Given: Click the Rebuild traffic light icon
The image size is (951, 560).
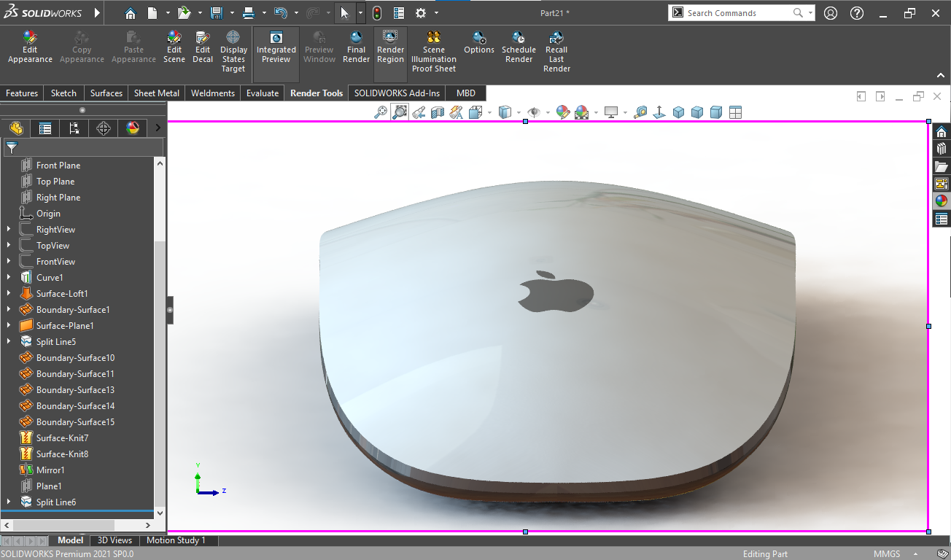Looking at the screenshot, I should point(377,13).
